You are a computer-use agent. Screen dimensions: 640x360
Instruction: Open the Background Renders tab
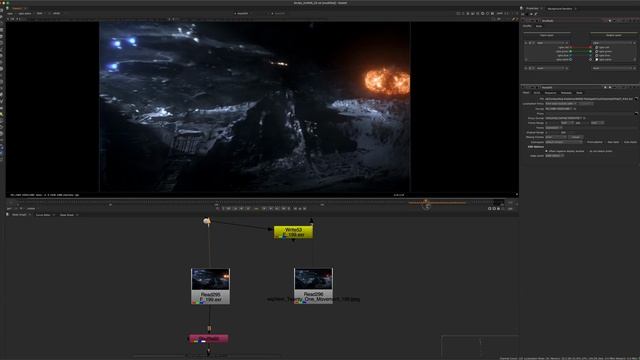pos(560,8)
